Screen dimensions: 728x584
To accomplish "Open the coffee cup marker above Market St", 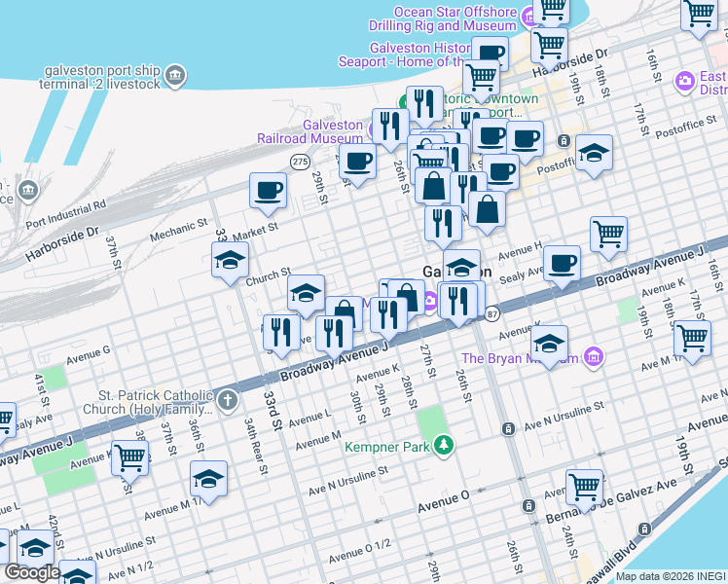I will pyautogui.click(x=268, y=194).
